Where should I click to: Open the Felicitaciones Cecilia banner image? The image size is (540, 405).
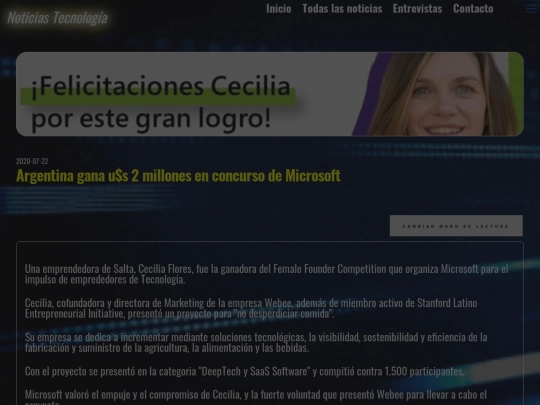pyautogui.click(x=270, y=94)
